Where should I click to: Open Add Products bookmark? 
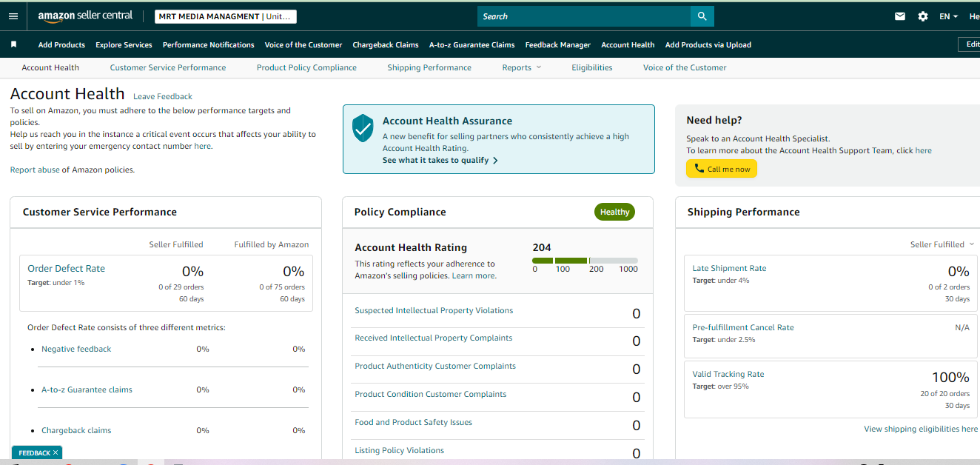[61, 44]
